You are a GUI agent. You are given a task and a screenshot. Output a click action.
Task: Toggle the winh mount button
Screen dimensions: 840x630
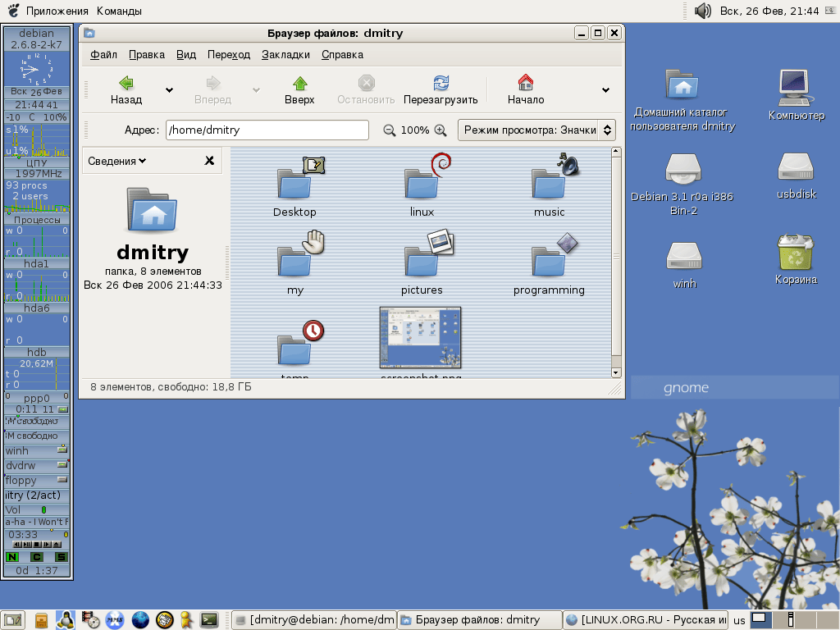(62, 450)
